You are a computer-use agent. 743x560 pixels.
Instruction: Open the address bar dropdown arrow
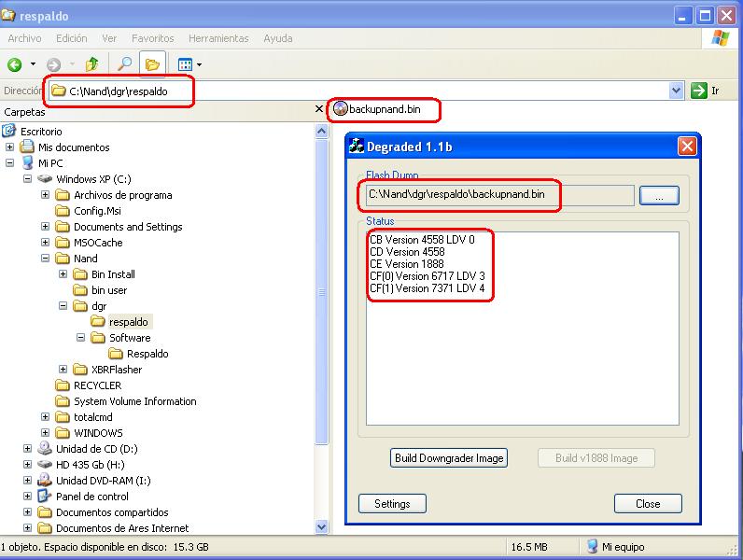click(x=676, y=91)
